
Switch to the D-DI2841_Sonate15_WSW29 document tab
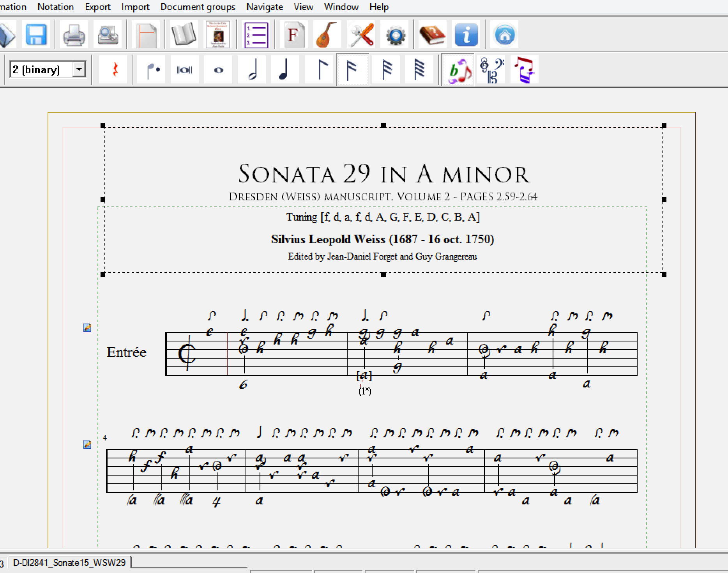[69, 562]
